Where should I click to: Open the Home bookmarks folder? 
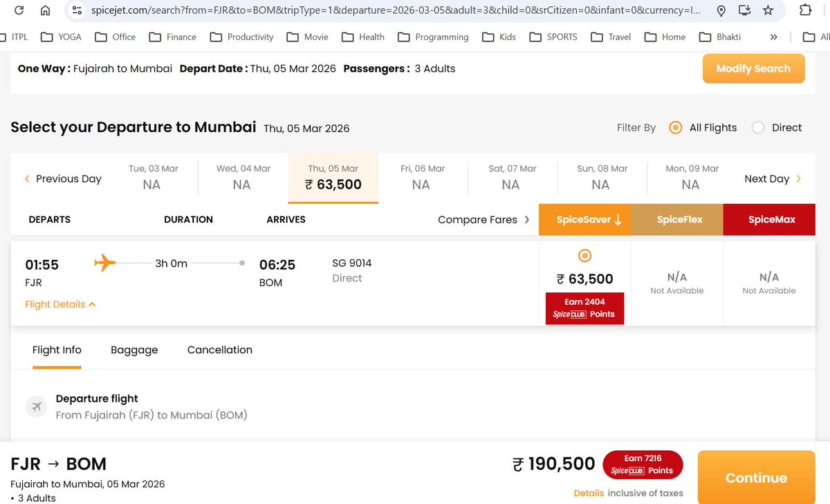pyautogui.click(x=665, y=37)
